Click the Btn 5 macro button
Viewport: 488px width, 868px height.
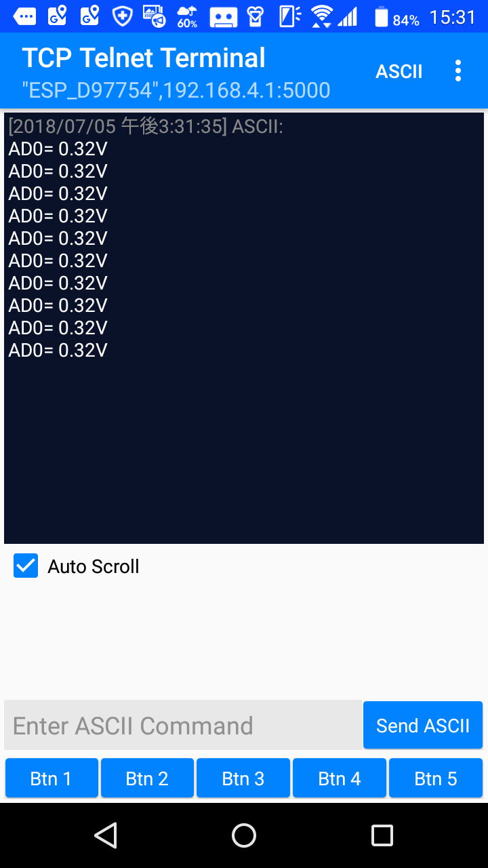(x=436, y=778)
